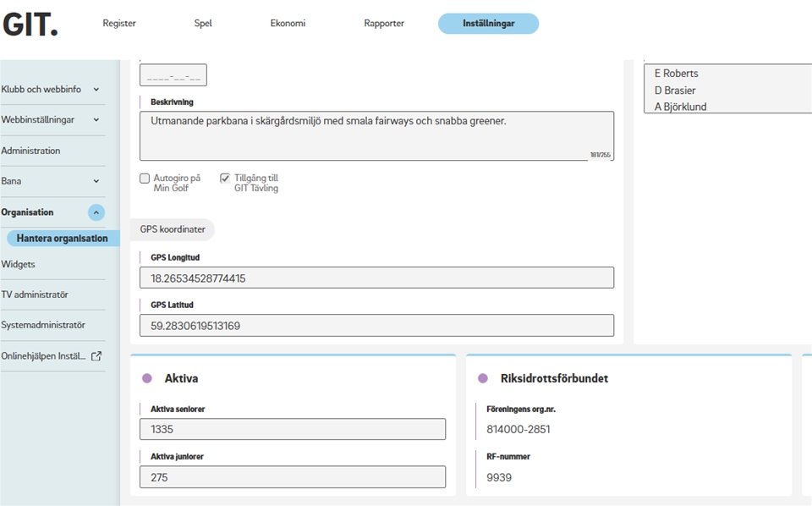The image size is (812, 506).
Task: Expand the Bana sidebar section
Action: (x=96, y=181)
